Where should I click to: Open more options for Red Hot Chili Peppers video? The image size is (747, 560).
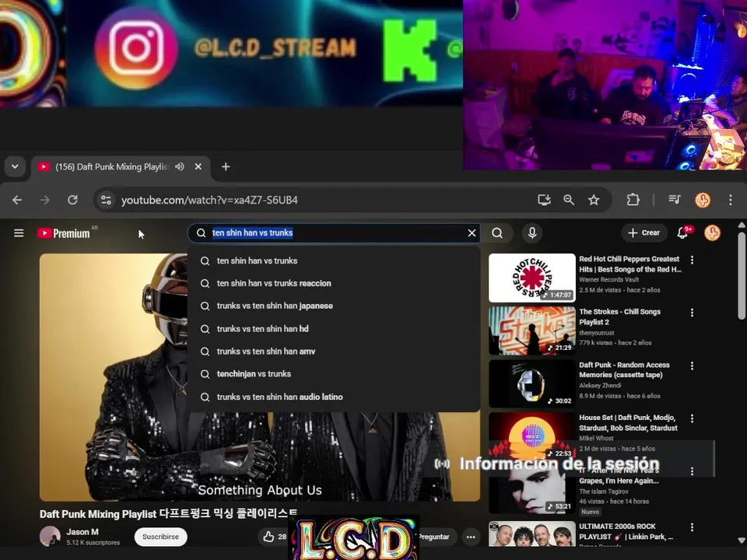(692, 260)
